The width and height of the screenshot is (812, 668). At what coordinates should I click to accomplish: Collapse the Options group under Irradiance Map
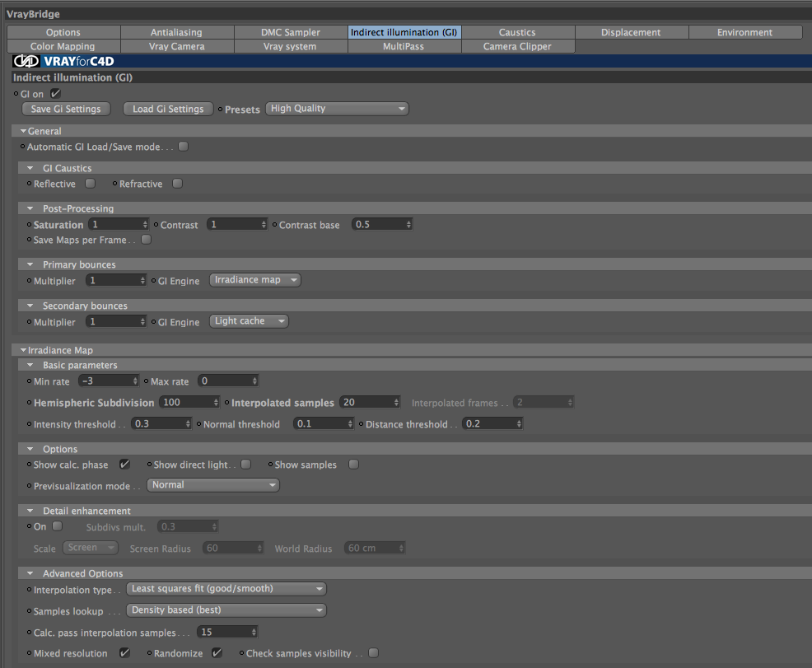click(30, 449)
